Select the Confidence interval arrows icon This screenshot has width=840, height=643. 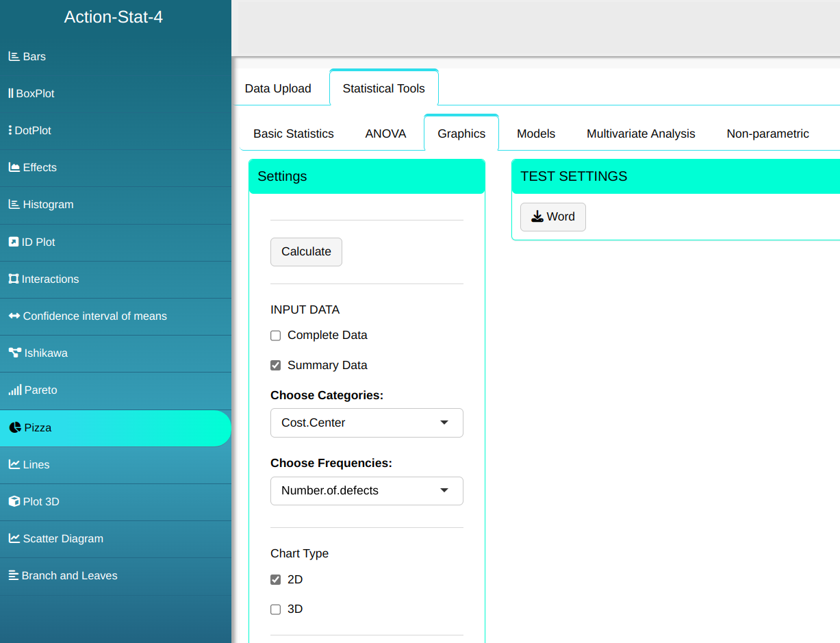tap(14, 316)
